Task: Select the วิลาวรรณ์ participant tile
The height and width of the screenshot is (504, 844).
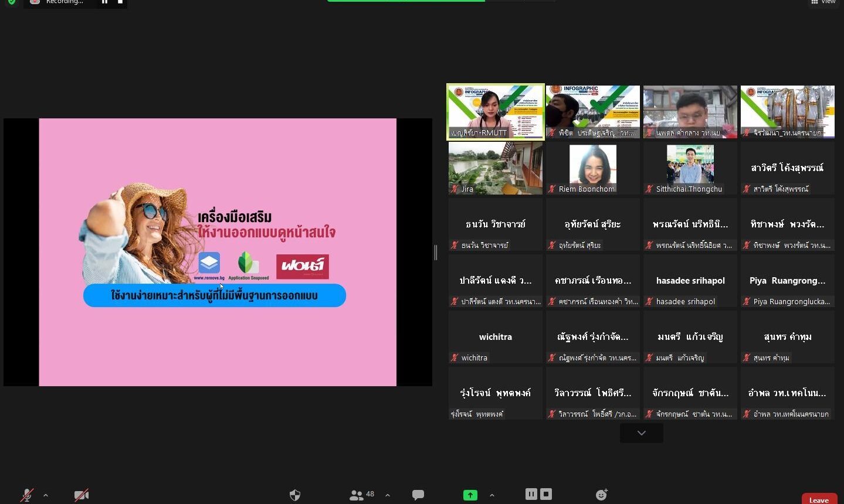Action: pos(593,393)
